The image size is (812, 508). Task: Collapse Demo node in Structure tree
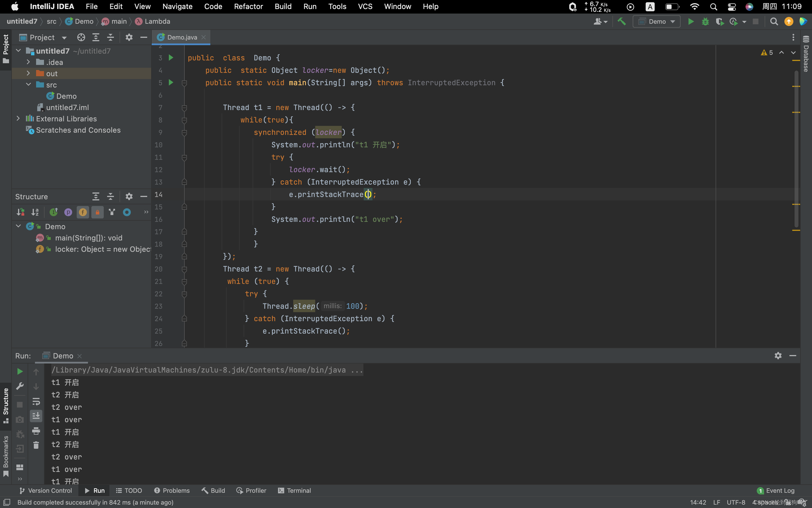click(x=18, y=226)
